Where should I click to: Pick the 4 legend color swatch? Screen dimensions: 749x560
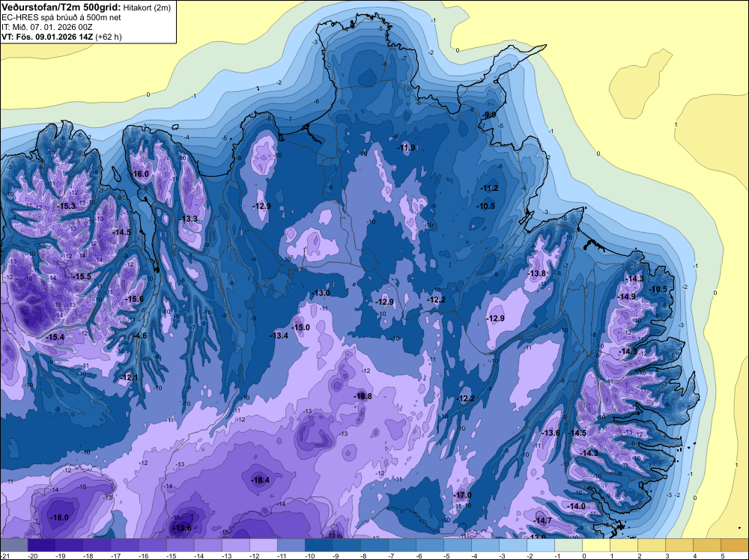(706, 545)
